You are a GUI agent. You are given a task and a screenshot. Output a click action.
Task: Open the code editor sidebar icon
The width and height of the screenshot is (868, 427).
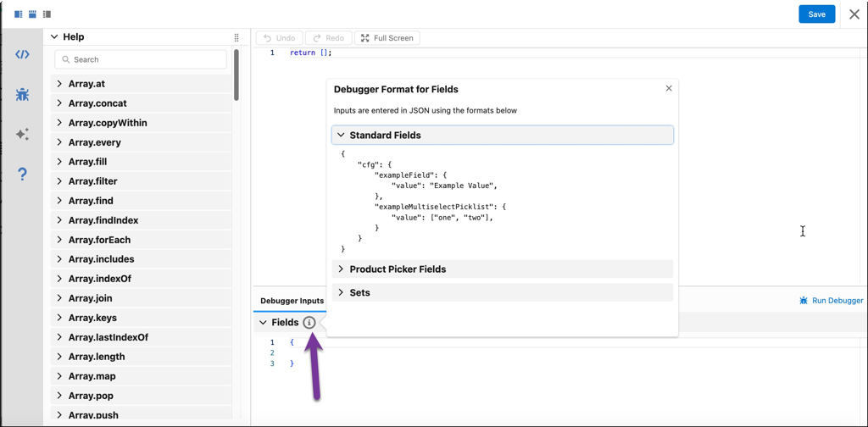tap(22, 54)
